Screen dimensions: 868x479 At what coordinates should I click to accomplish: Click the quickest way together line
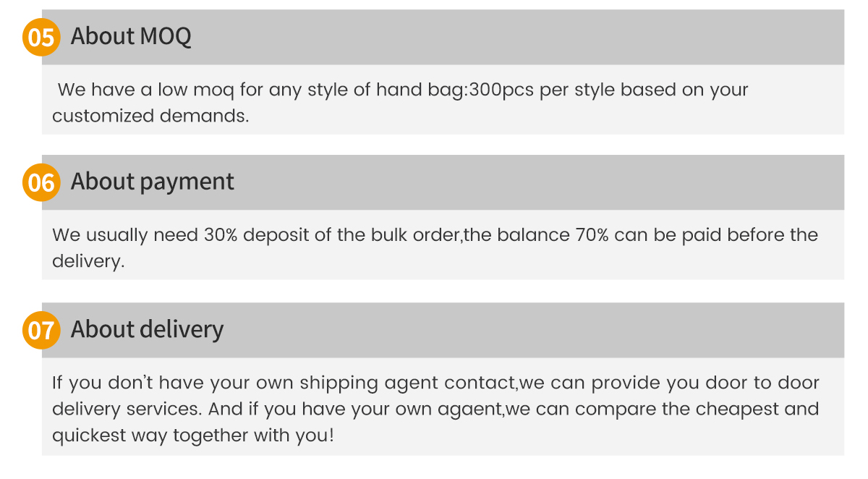(192, 436)
